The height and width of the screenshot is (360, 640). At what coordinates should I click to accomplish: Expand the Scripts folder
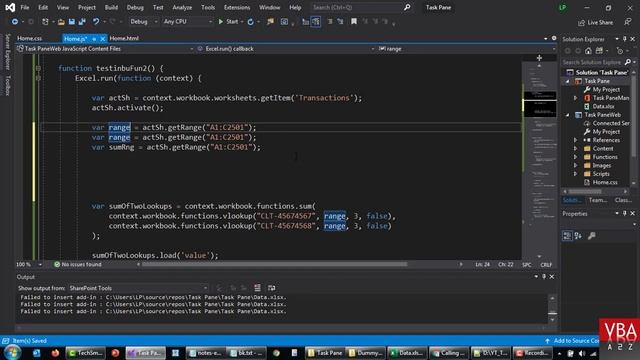(x=576, y=174)
